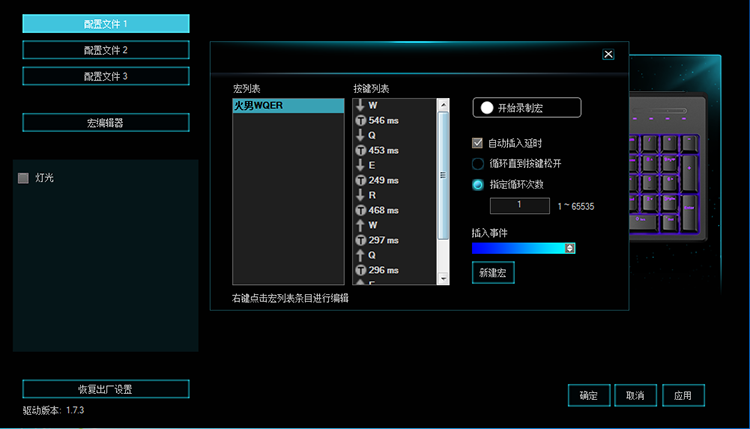The width and height of the screenshot is (750, 429).
Task: Click the timer icon beside 249 ms
Action: point(361,180)
